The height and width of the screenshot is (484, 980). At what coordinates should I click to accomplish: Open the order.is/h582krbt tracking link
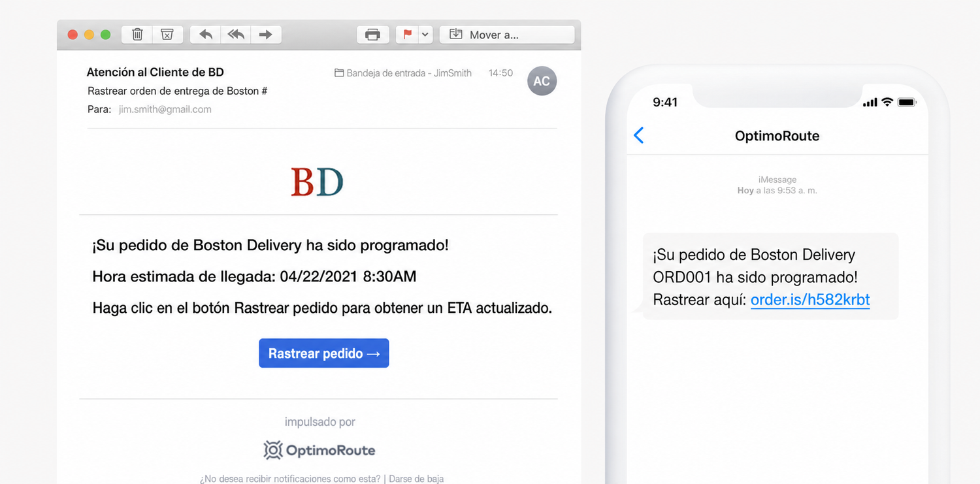pos(810,300)
